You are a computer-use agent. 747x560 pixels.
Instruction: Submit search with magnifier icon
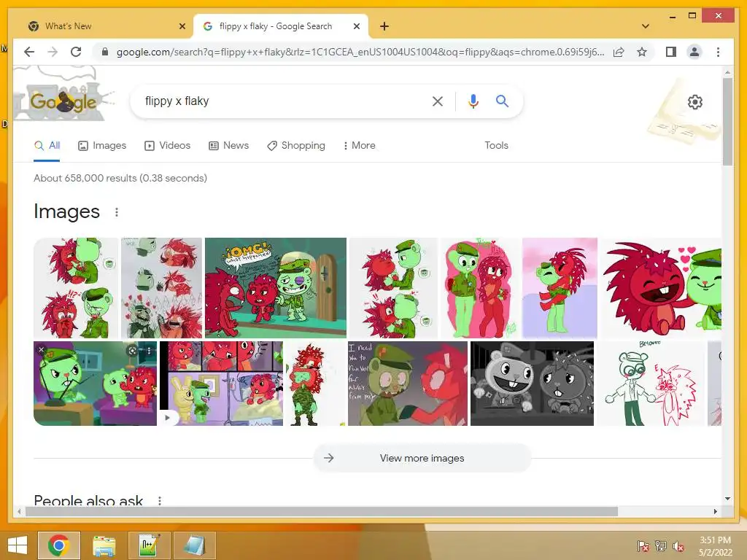click(502, 101)
